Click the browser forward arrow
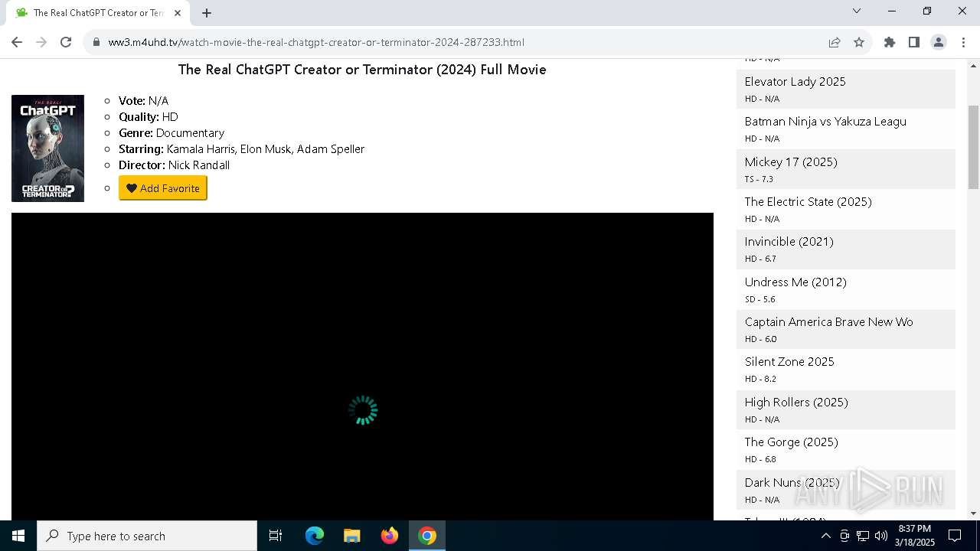The height and width of the screenshot is (551, 980). click(x=41, y=42)
